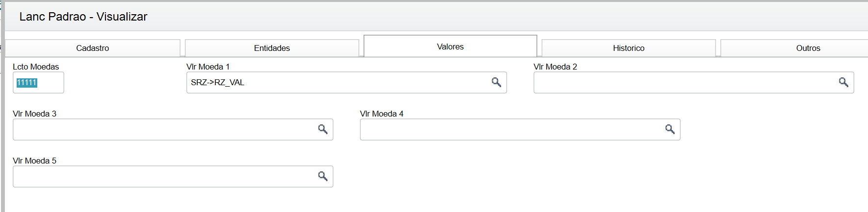Image resolution: width=868 pixels, height=212 pixels.
Task: Click the magnifier icon in Vlr Moeda 2
Action: [843, 82]
